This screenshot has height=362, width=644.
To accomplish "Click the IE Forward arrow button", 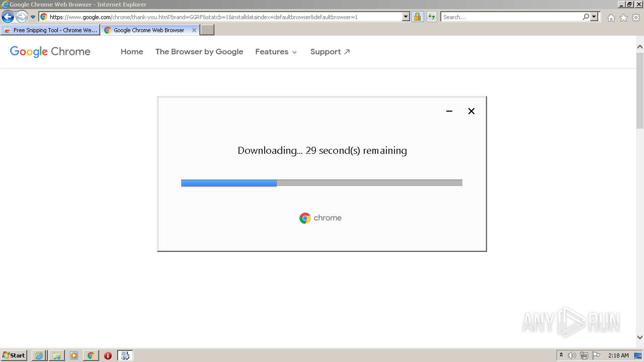I will point(22,17).
